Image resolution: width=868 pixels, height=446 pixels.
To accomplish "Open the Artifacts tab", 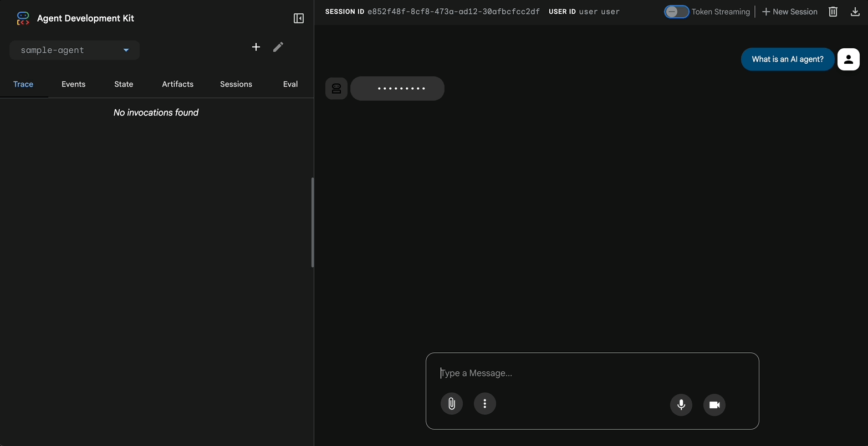I will (178, 84).
